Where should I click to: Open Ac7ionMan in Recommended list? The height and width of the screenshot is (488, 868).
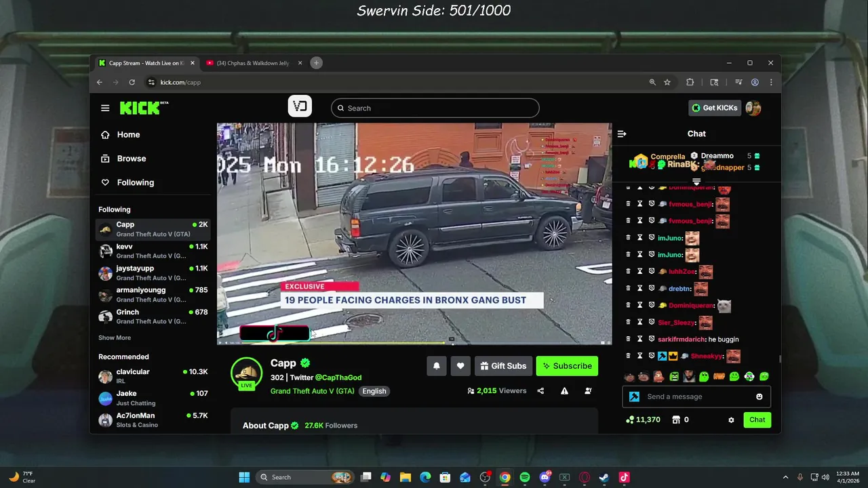click(x=153, y=420)
